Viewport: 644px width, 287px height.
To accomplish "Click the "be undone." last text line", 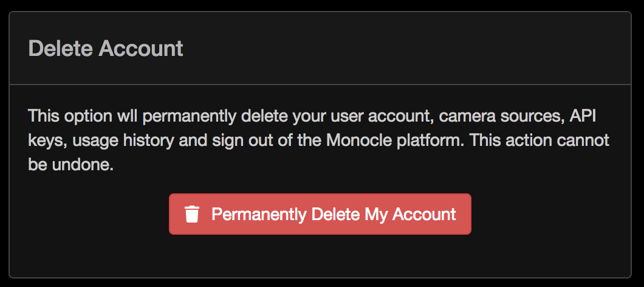I will (70, 165).
